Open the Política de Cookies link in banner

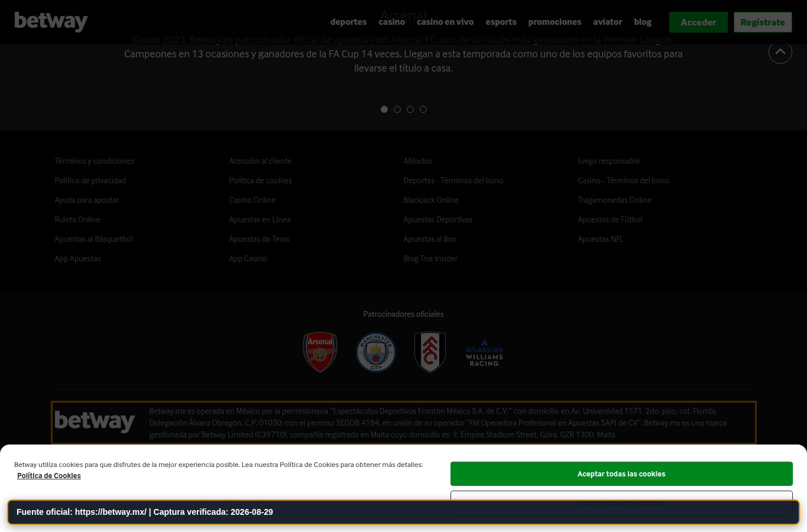pyautogui.click(x=49, y=476)
